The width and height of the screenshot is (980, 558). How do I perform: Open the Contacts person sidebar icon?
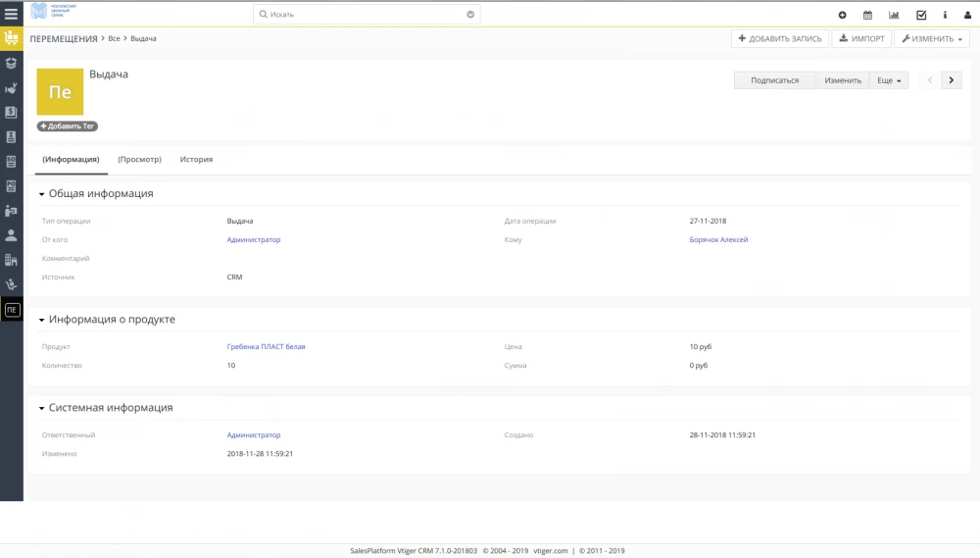click(12, 235)
